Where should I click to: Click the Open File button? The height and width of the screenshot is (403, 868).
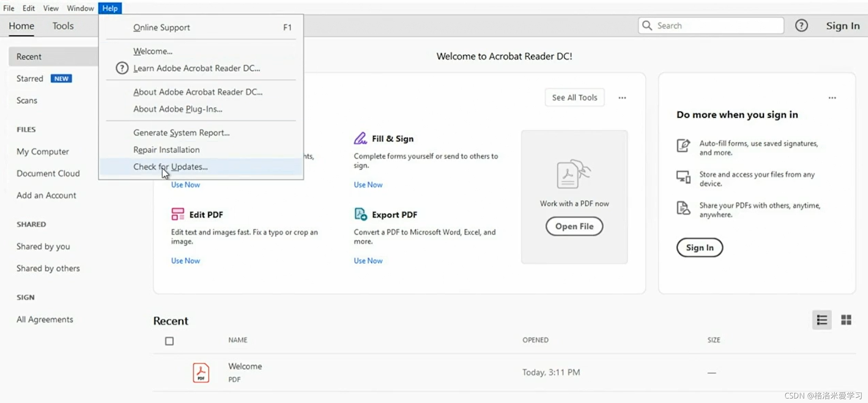(574, 226)
